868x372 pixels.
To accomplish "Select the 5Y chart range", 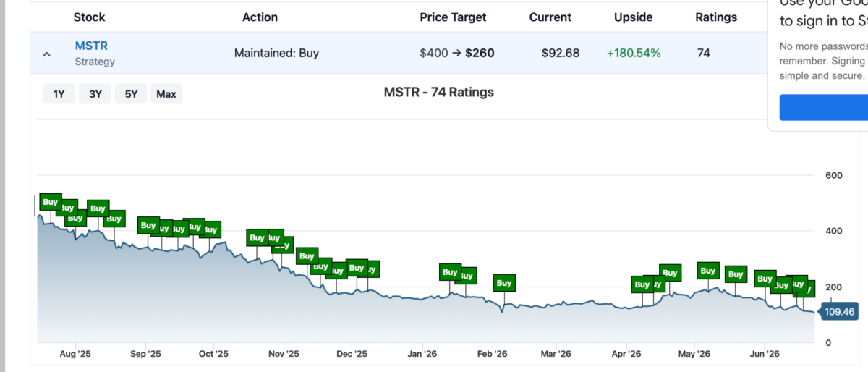I will coord(131,93).
